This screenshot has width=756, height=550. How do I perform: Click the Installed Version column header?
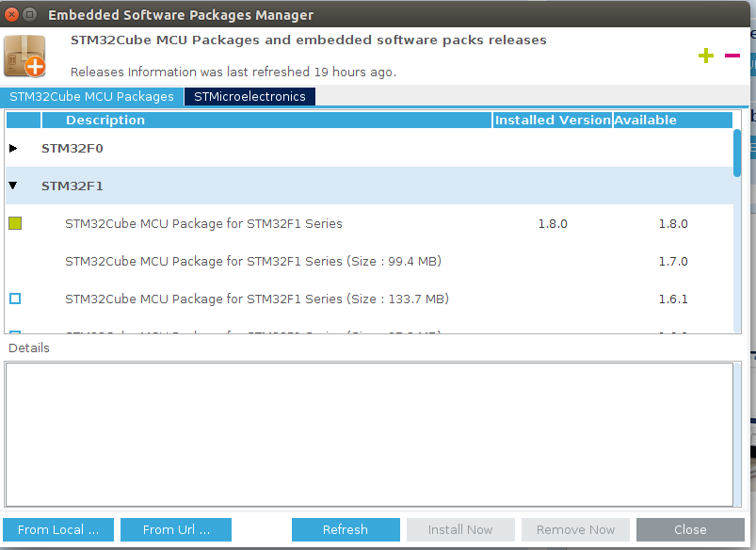(553, 121)
